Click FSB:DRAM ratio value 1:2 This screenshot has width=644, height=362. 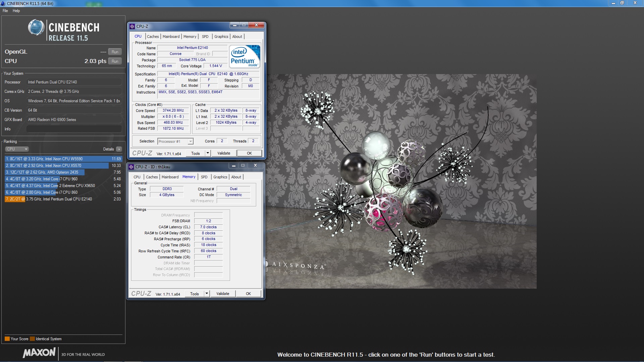coord(209,221)
